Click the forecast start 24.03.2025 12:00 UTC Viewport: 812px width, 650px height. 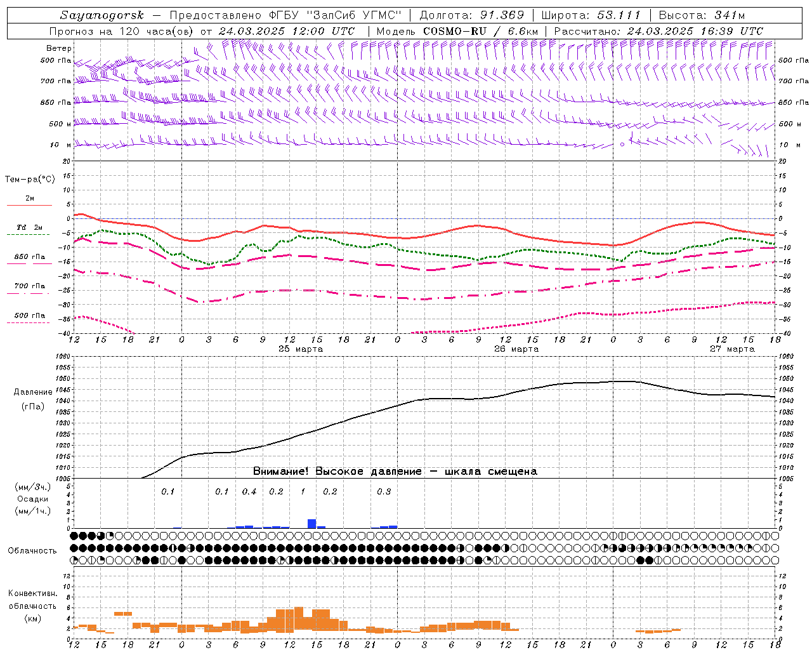(287, 31)
